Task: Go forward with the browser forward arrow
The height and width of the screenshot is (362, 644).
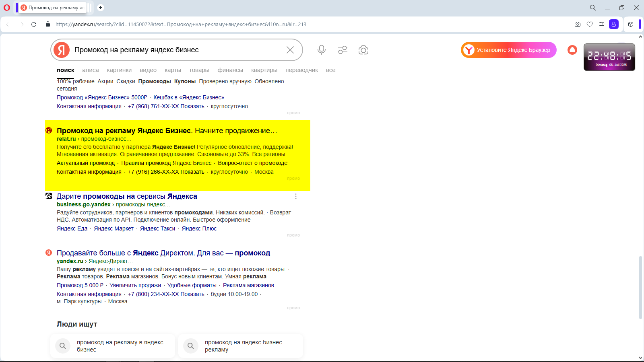Action: 22,24
